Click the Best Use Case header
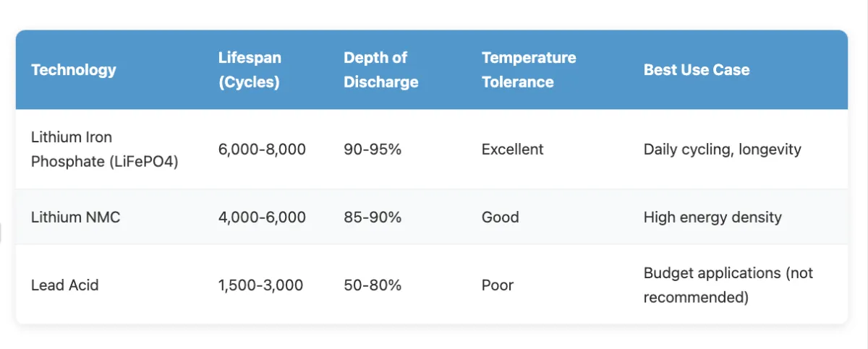 tap(697, 70)
